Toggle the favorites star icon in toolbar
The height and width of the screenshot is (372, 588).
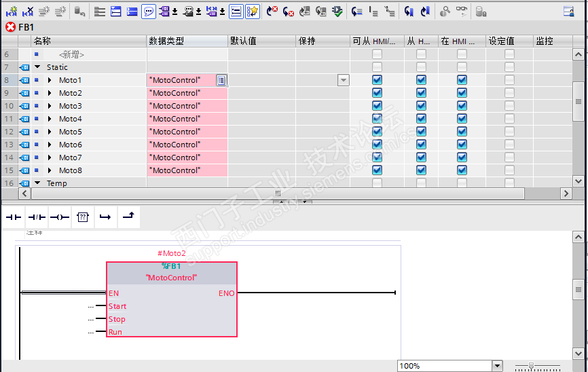click(x=253, y=12)
